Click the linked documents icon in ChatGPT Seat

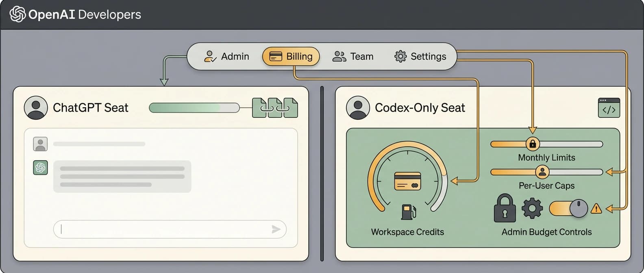pyautogui.click(x=275, y=108)
